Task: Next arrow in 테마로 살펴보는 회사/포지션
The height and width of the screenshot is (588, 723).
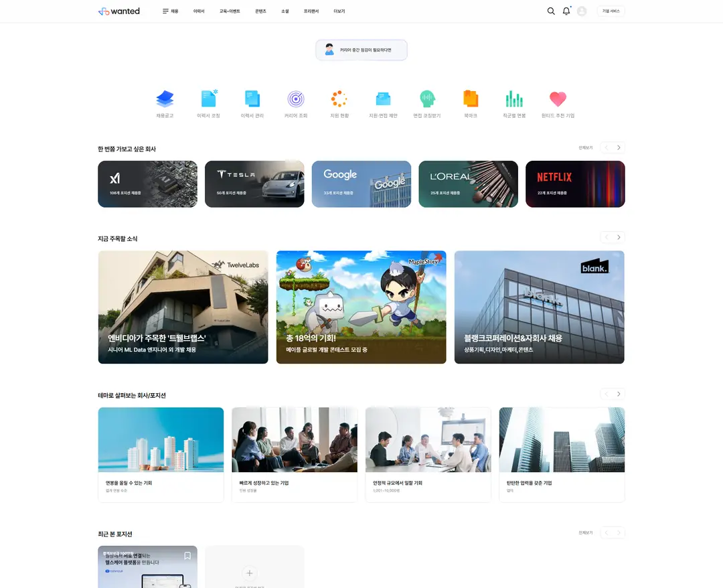Action: point(619,394)
